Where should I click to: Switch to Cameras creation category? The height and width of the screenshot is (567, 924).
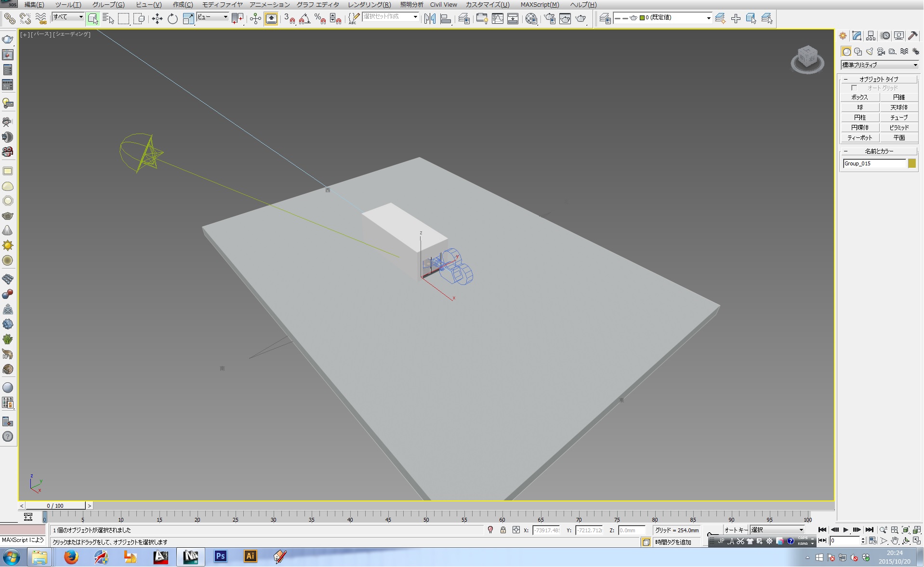click(881, 52)
